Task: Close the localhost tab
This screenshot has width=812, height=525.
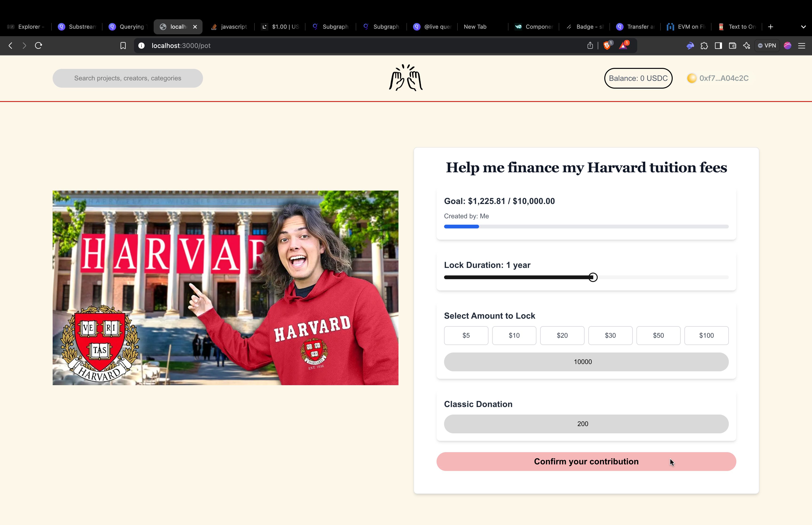Action: pos(195,27)
